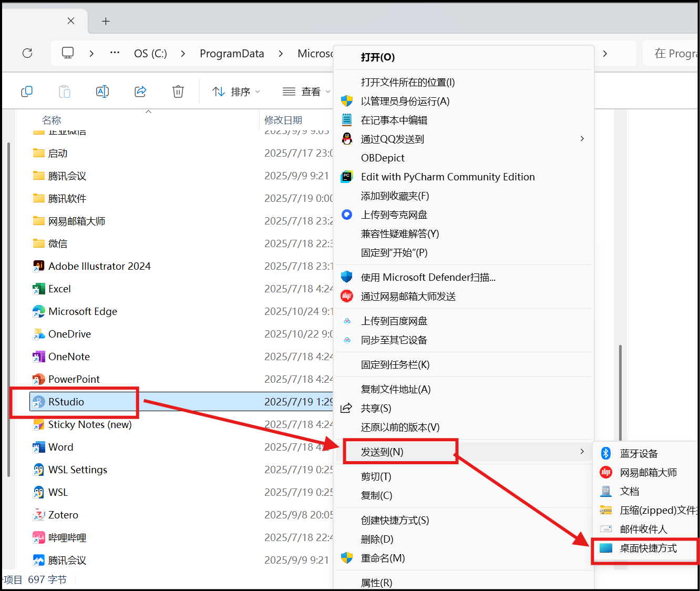Click the 压缩(zipped)文件夹 folder icon
Image resolution: width=700 pixels, height=591 pixels.
(606, 510)
